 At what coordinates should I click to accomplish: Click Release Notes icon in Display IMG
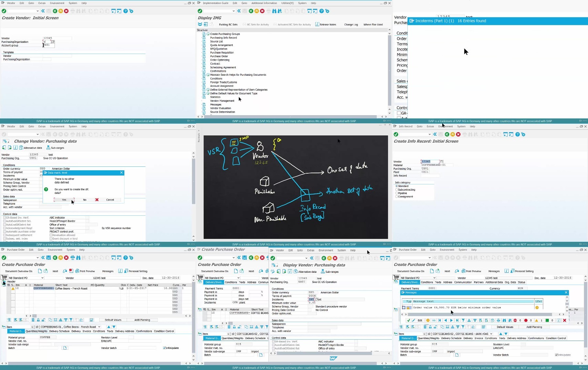click(x=317, y=24)
